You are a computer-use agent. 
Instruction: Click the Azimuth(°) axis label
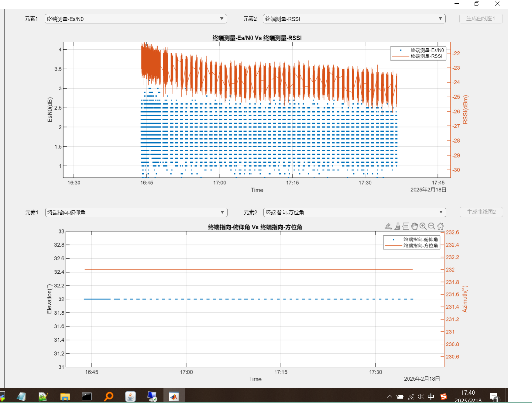click(465, 299)
